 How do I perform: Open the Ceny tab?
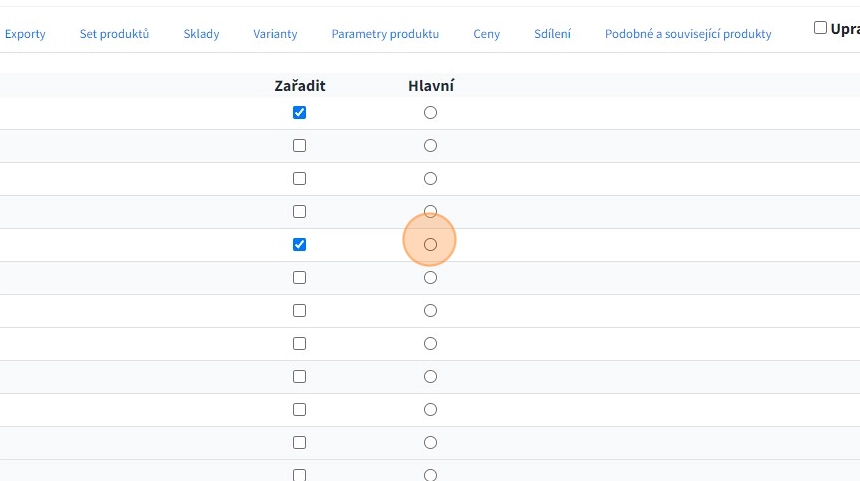click(x=487, y=34)
